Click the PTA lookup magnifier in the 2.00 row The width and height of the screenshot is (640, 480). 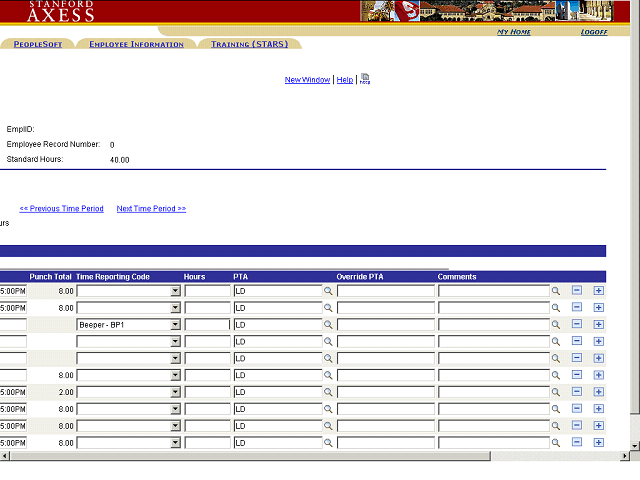coord(327,392)
